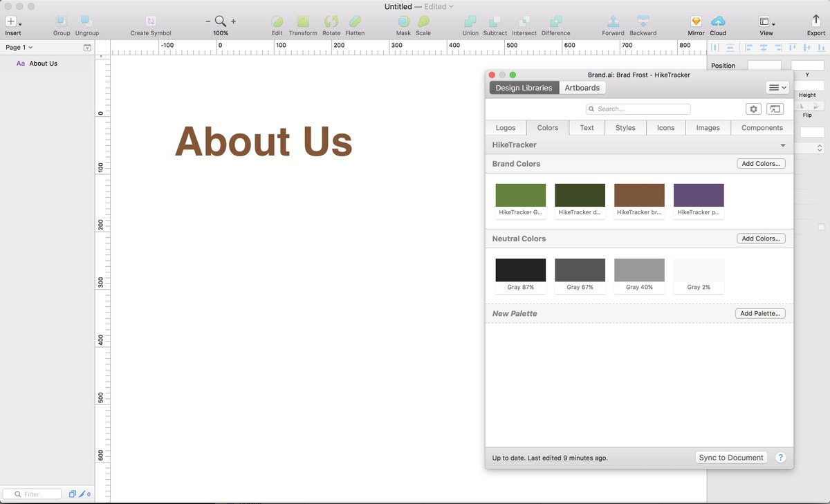Open the Logos tab

pos(506,128)
